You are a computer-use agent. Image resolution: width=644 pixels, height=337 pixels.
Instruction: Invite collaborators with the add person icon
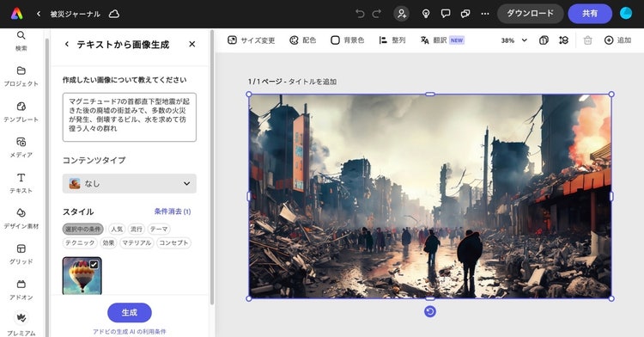(x=401, y=14)
